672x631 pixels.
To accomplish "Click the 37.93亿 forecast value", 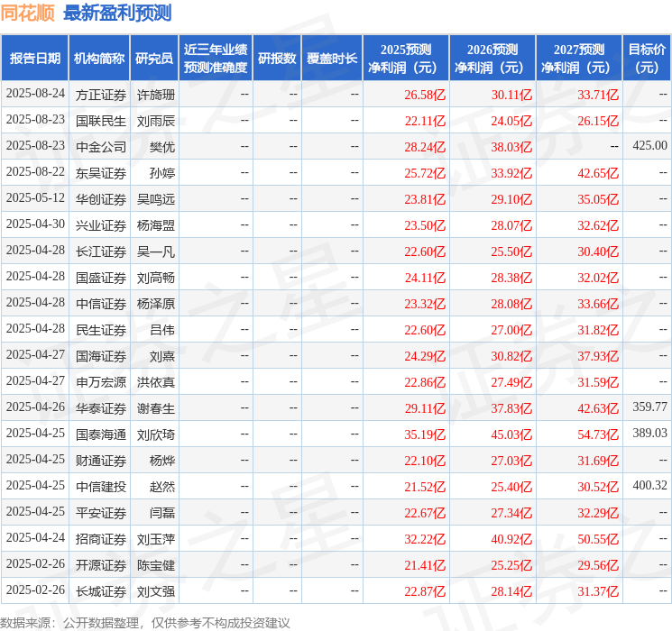I will point(598,356).
